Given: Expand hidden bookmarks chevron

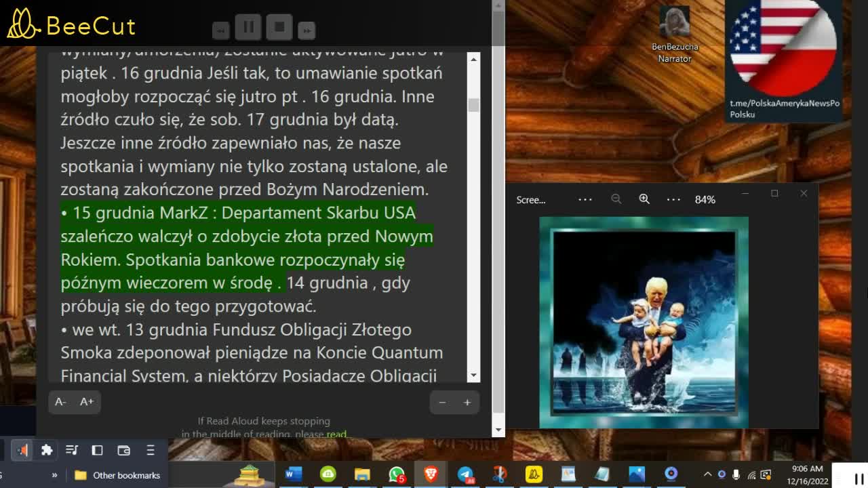Looking at the screenshot, I should point(54,475).
